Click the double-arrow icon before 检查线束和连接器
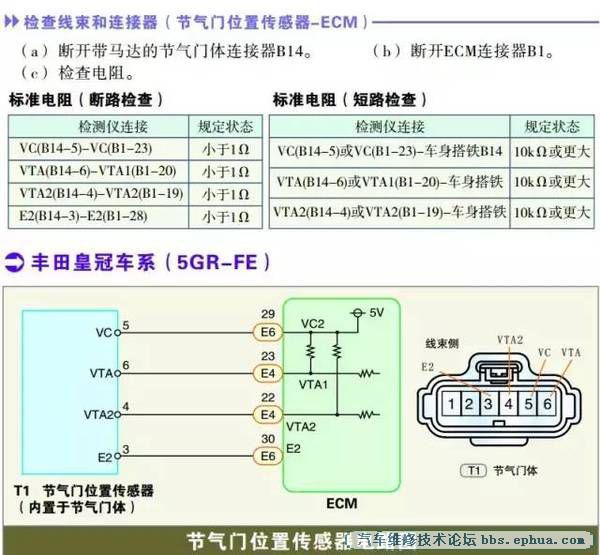Viewport: 600px width, 555px height. click(11, 22)
